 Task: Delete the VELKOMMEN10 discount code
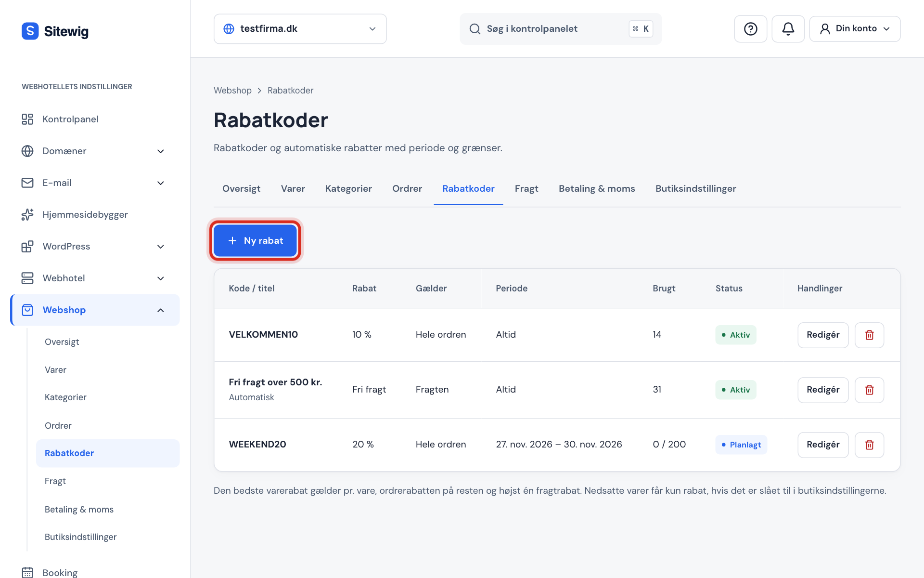[869, 335]
